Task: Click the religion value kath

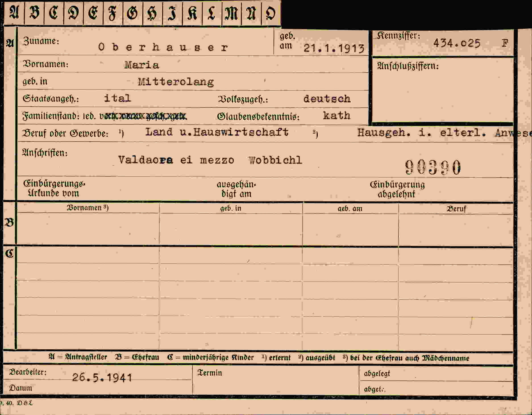Action: tap(337, 115)
